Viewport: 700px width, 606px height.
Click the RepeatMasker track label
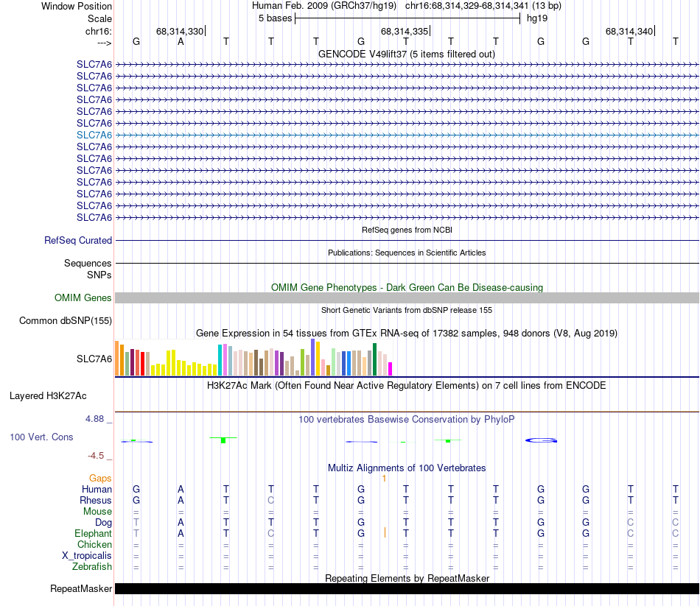81,588
